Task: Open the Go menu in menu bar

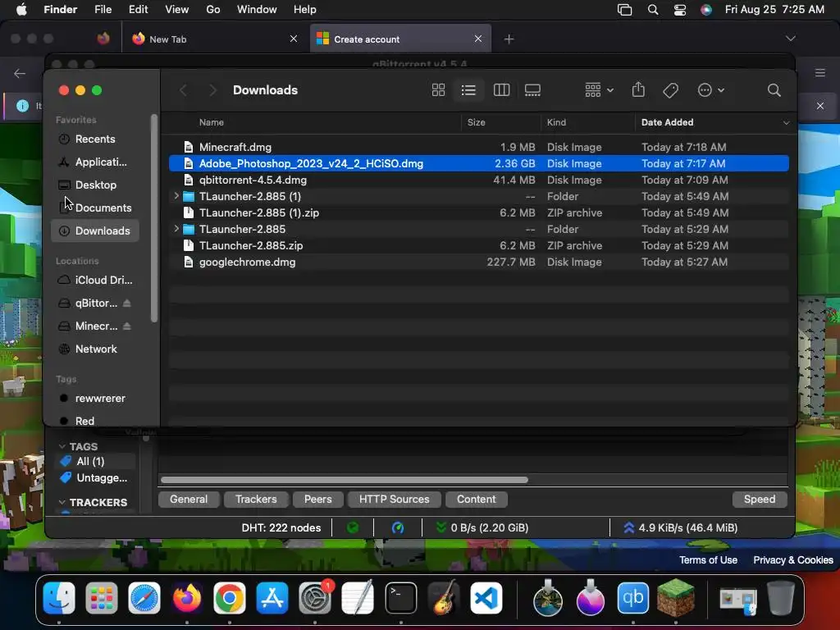Action: tap(213, 10)
